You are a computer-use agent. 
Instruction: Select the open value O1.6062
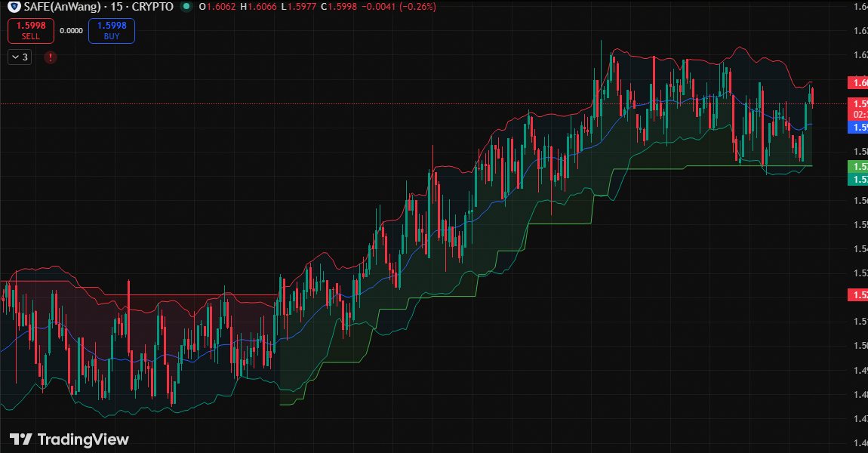217,7
